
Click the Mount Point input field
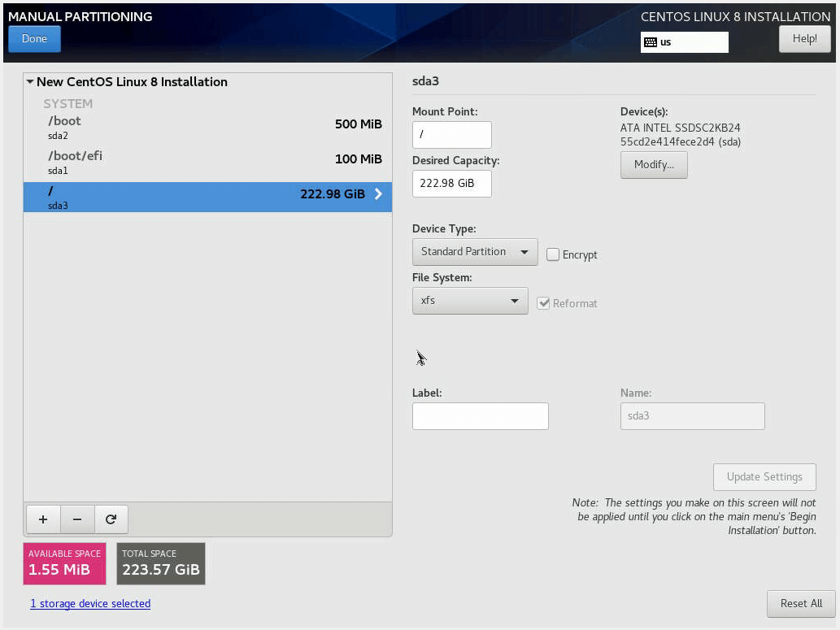[x=451, y=134]
